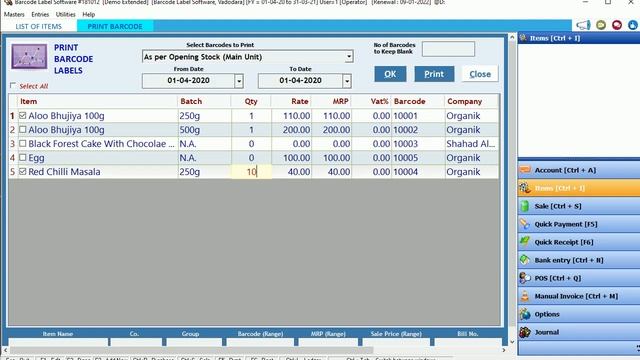Click the POS sidebar icon
Viewport: 640px width, 360px height.
(525, 278)
